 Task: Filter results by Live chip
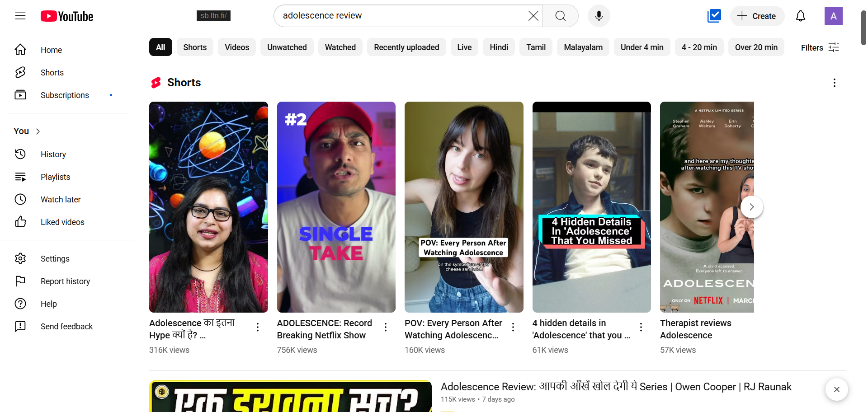[x=464, y=47]
